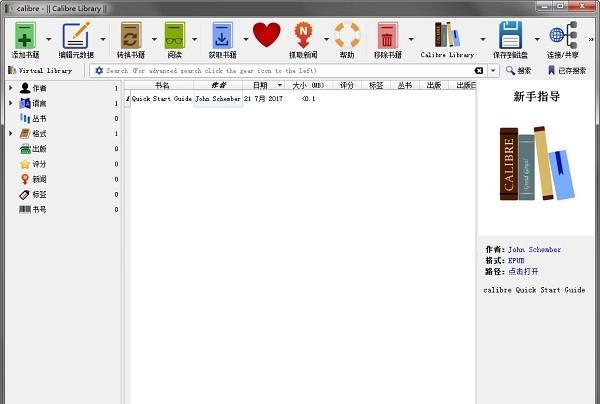
Task: Open the Edit metadata dropdown arrow
Action: [x=103, y=39]
